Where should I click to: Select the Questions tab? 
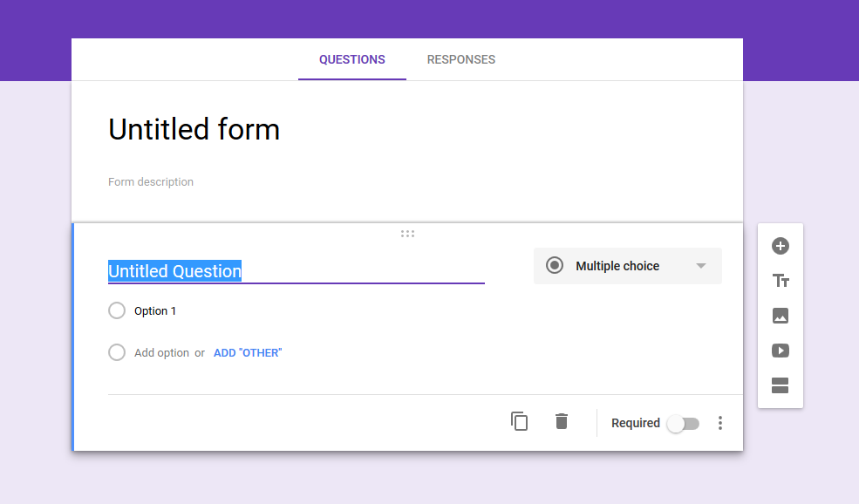[x=351, y=60]
